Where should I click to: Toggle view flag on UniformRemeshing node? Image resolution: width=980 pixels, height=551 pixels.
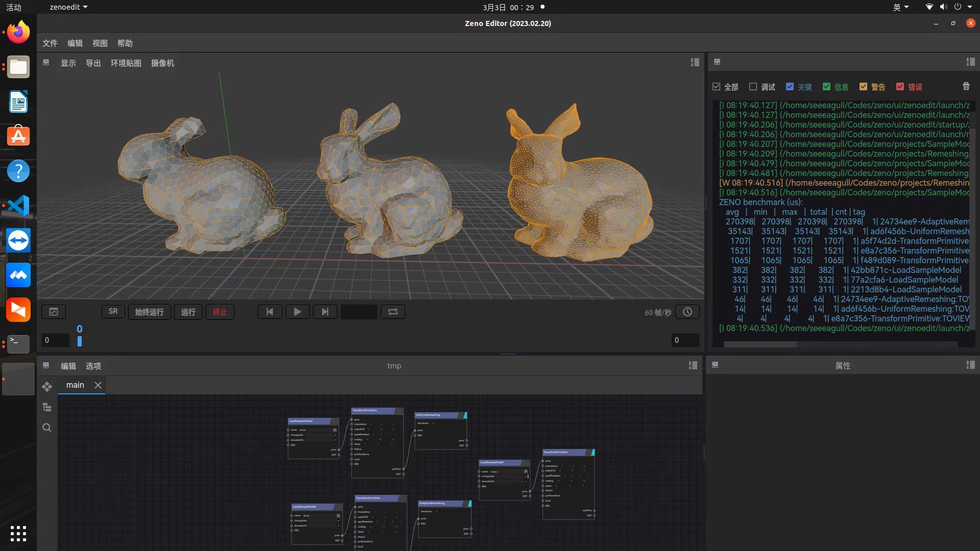pyautogui.click(x=465, y=415)
